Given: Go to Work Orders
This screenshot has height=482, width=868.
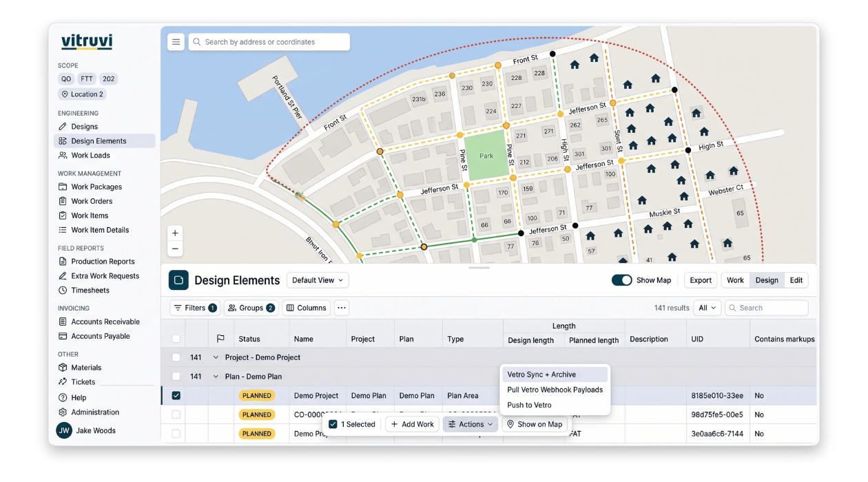Looking at the screenshot, I should point(92,201).
